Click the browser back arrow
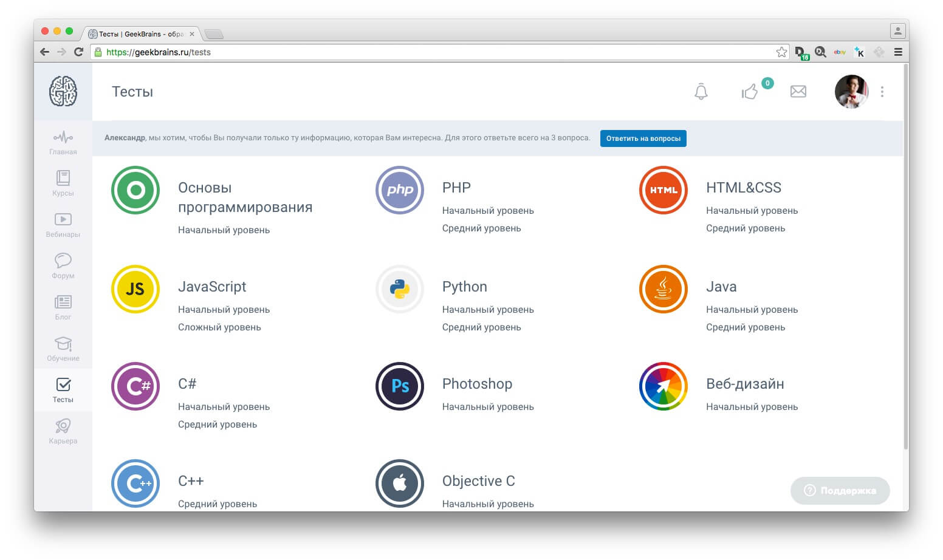This screenshot has height=560, width=943. (x=44, y=52)
